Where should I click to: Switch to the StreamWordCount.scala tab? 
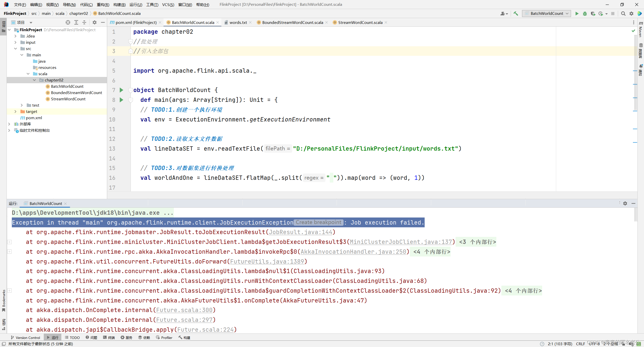pos(360,22)
